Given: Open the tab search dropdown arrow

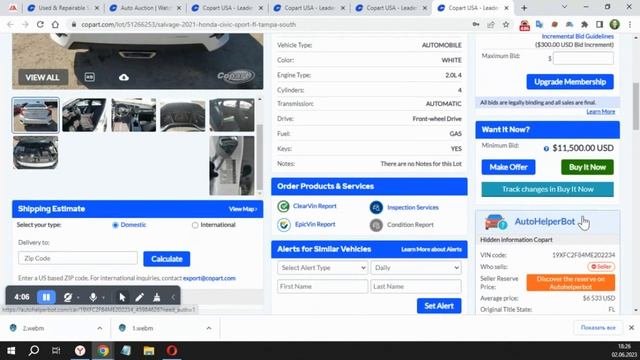Looking at the screenshot, I should tap(564, 7).
